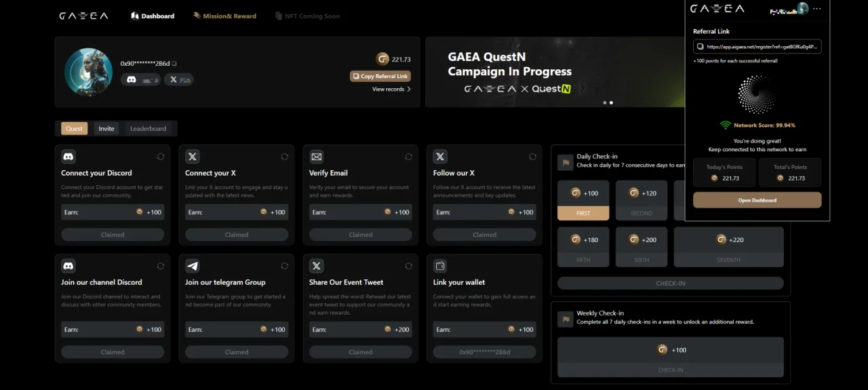The height and width of the screenshot is (390, 868).
Task: Click the GAEA logo in the dashboard header
Action: 83,16
